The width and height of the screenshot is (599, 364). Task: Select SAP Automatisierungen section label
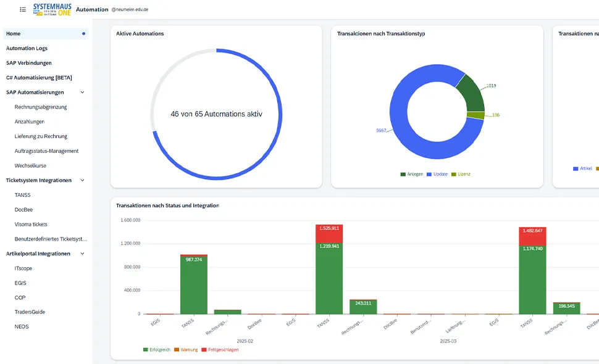[x=35, y=93]
